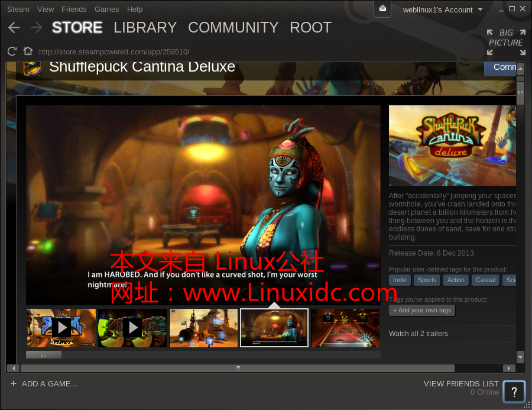The width and height of the screenshot is (532, 410).
Task: Open the help question mark button
Action: [x=514, y=392]
